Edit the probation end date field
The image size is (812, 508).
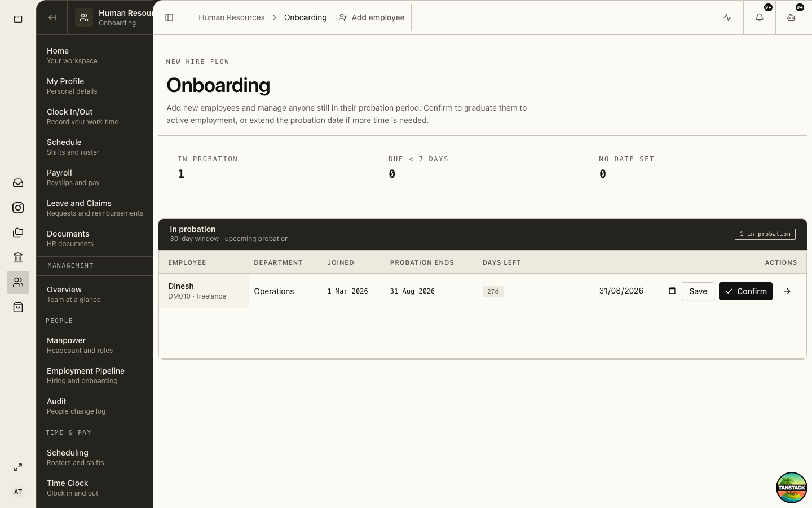pyautogui.click(x=638, y=291)
